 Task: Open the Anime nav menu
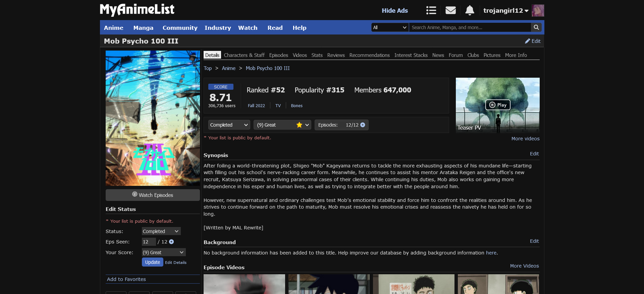coord(114,28)
